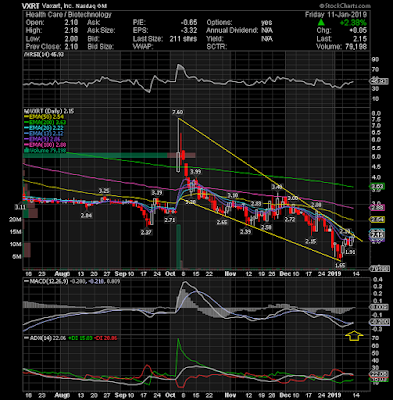The image size is (393, 400).
Task: Click the pink 100 EMA axis value tag
Action: pyautogui.click(x=378, y=208)
